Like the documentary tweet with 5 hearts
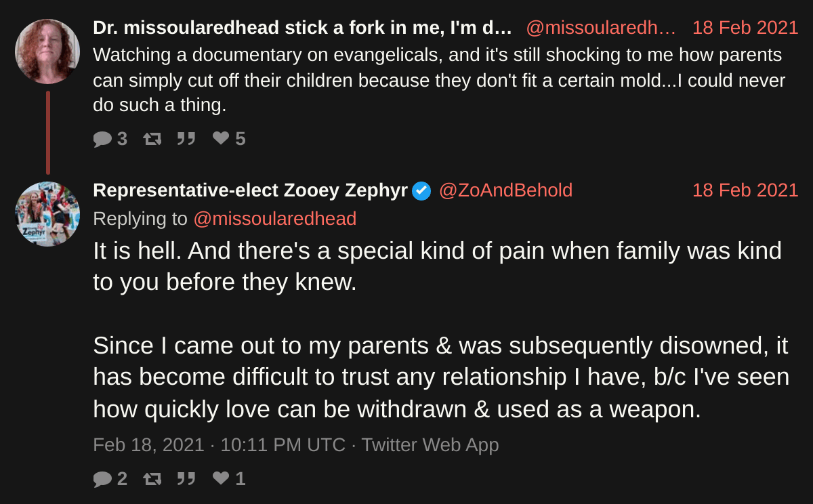The height and width of the screenshot is (504, 813). pyautogui.click(x=221, y=139)
